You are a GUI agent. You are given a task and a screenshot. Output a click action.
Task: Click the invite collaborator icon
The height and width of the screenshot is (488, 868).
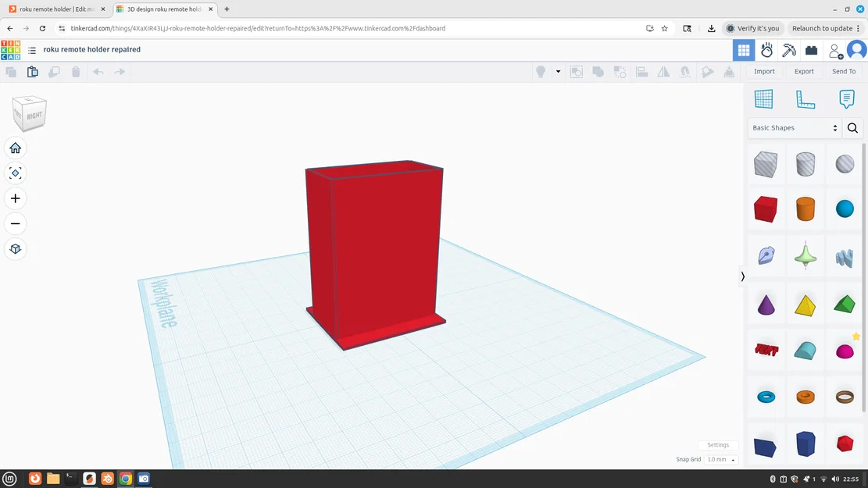(835, 51)
